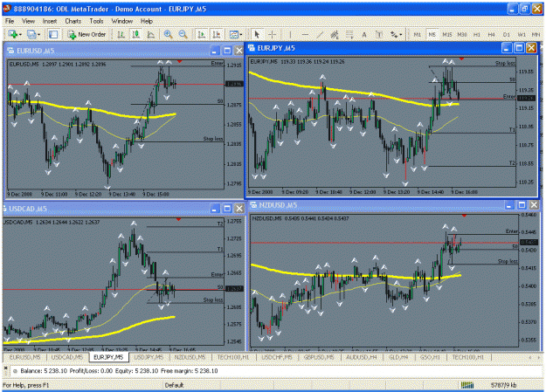Switch timeframe to M5
Screen dimensions: 546x392
432,34
